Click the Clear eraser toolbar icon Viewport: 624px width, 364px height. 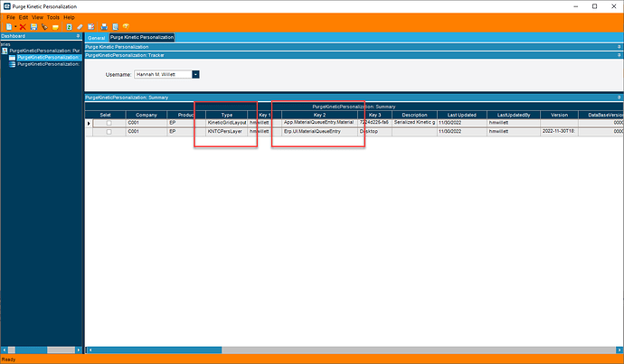pyautogui.click(x=80, y=27)
